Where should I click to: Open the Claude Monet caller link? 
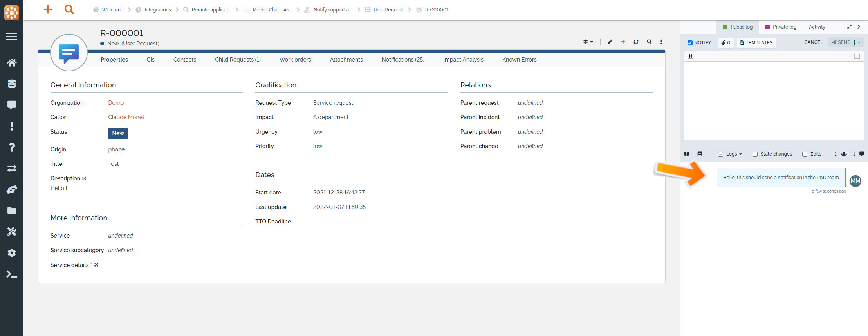point(126,117)
